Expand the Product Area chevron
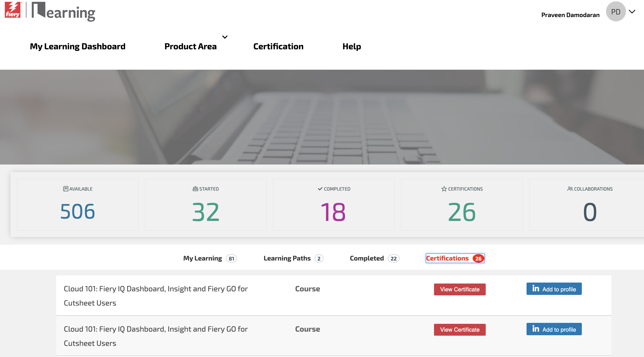 click(x=225, y=37)
